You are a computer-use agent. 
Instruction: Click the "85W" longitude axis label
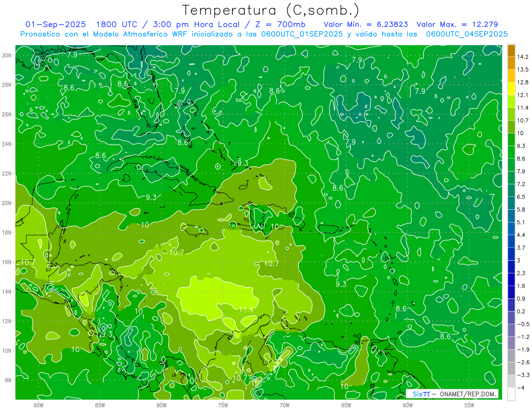coord(100,405)
